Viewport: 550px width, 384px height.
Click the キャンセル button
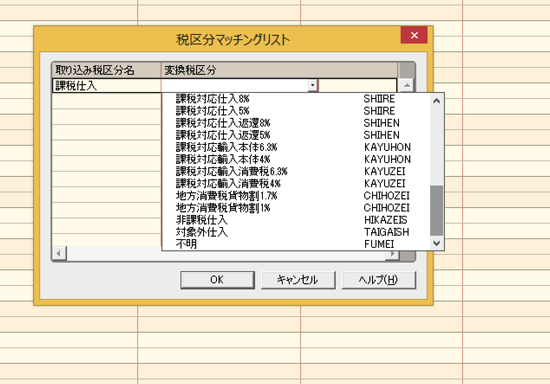(x=298, y=279)
